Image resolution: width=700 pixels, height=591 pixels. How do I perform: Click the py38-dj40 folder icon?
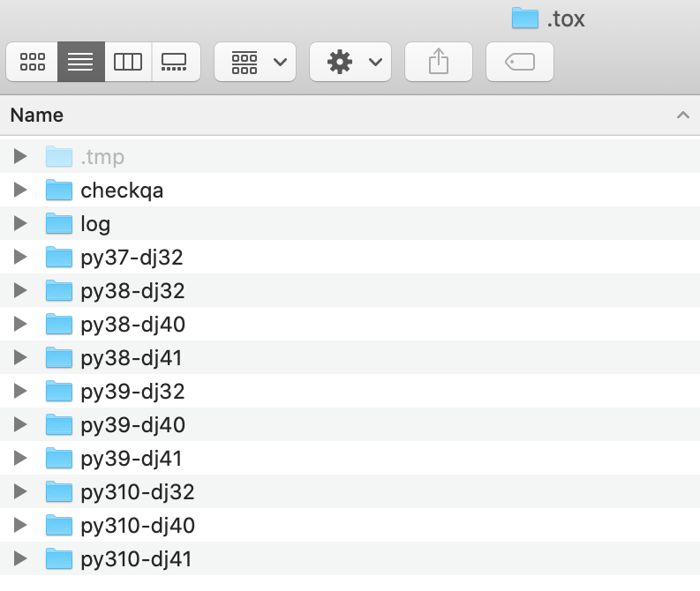click(x=59, y=324)
